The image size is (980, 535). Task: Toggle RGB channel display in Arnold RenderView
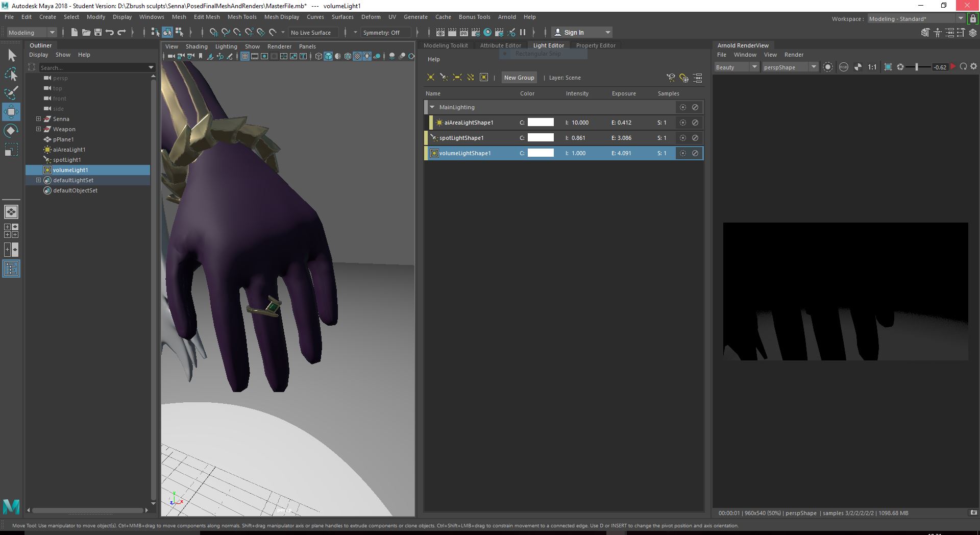pyautogui.click(x=843, y=67)
